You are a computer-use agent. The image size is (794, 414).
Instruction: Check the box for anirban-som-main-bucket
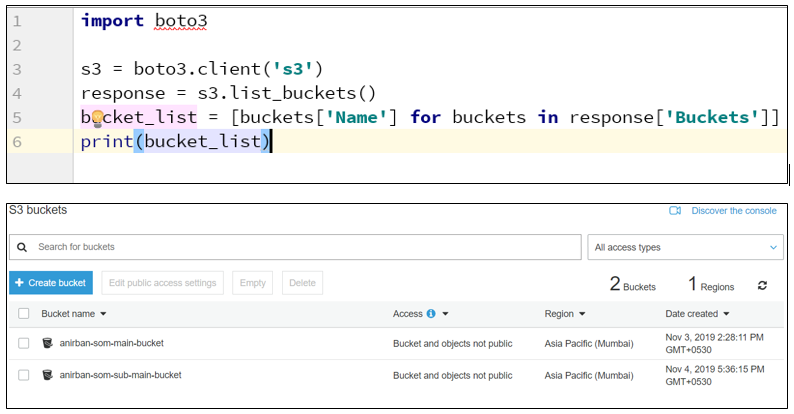(x=24, y=343)
